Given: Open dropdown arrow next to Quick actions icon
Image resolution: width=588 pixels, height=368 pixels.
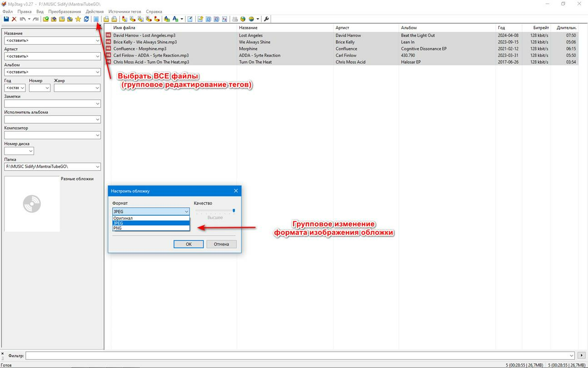Looking at the screenshot, I should click(x=182, y=19).
